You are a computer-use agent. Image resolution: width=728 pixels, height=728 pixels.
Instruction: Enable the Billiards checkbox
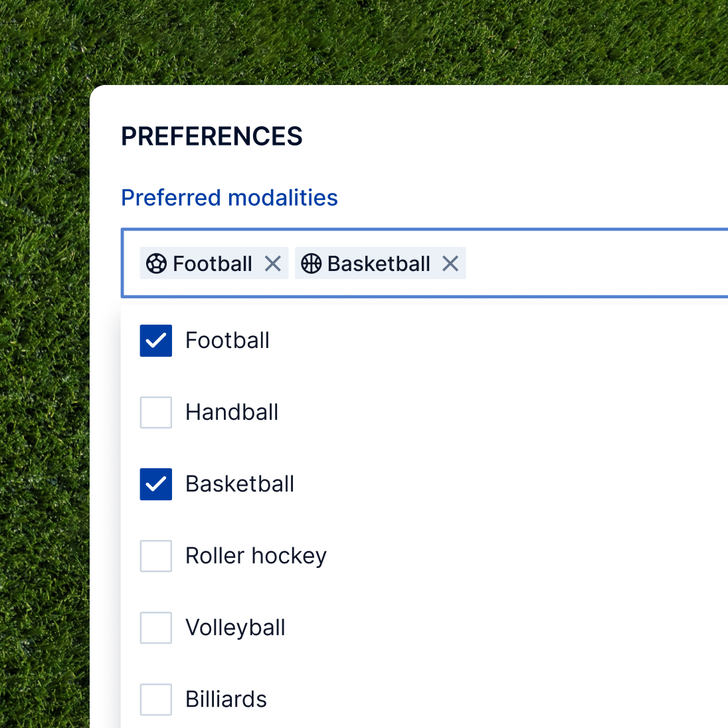coord(155,699)
